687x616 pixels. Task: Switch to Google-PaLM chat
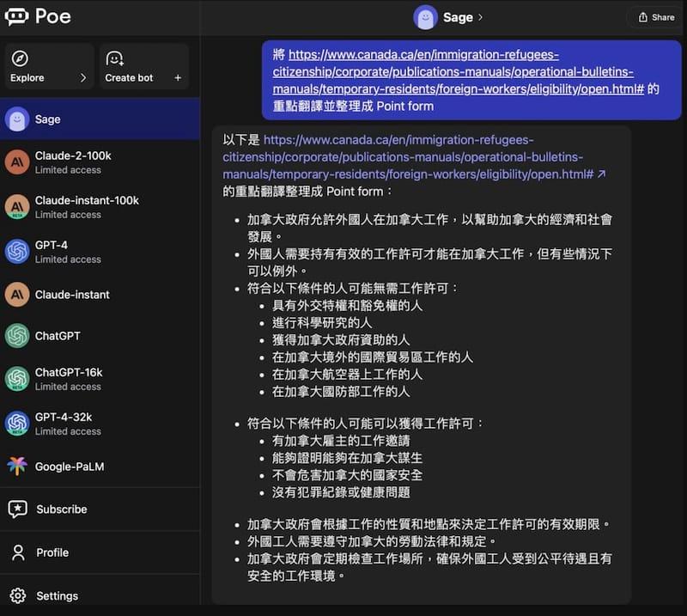click(100, 466)
